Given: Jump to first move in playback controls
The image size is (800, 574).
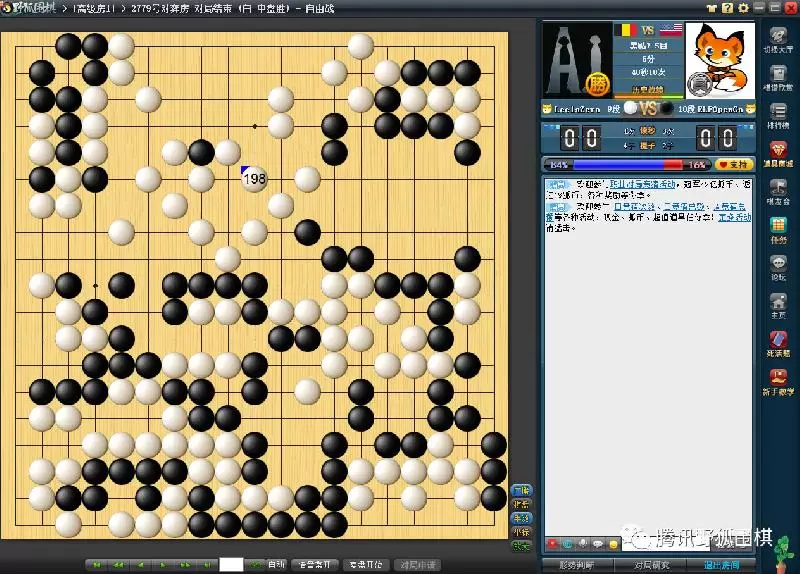Looking at the screenshot, I should click(97, 565).
